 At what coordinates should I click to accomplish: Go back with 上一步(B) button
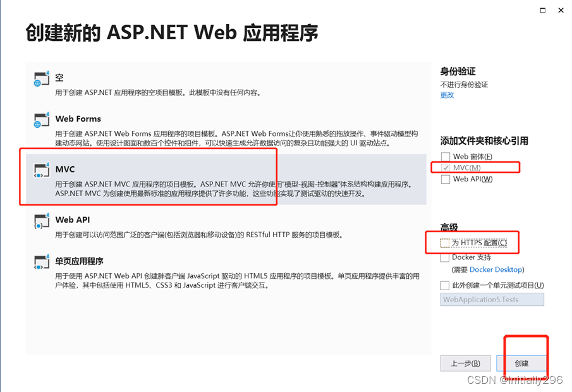(465, 363)
